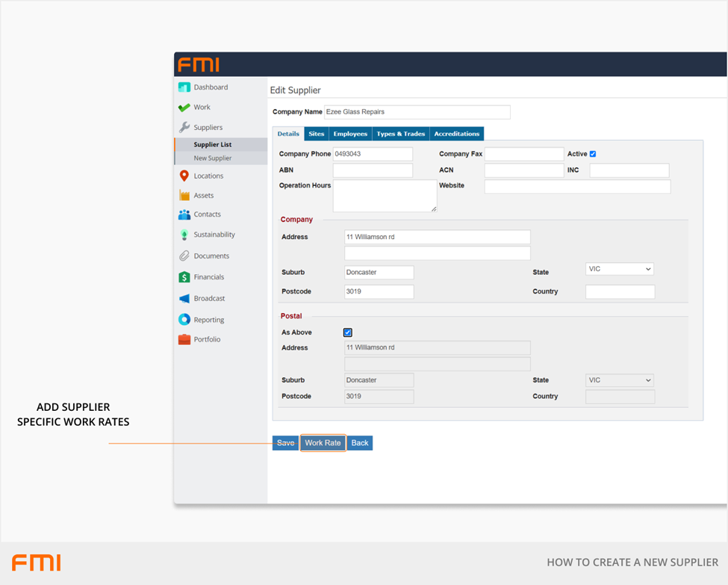Click the Work Rate button
The width and height of the screenshot is (728, 585).
pyautogui.click(x=323, y=443)
